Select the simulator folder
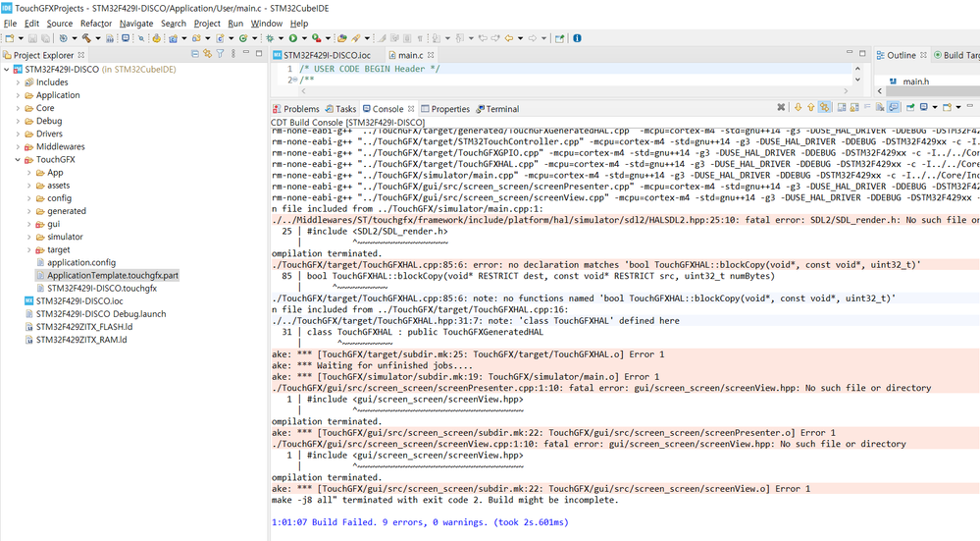Viewport: 980px width, 541px height. (65, 237)
